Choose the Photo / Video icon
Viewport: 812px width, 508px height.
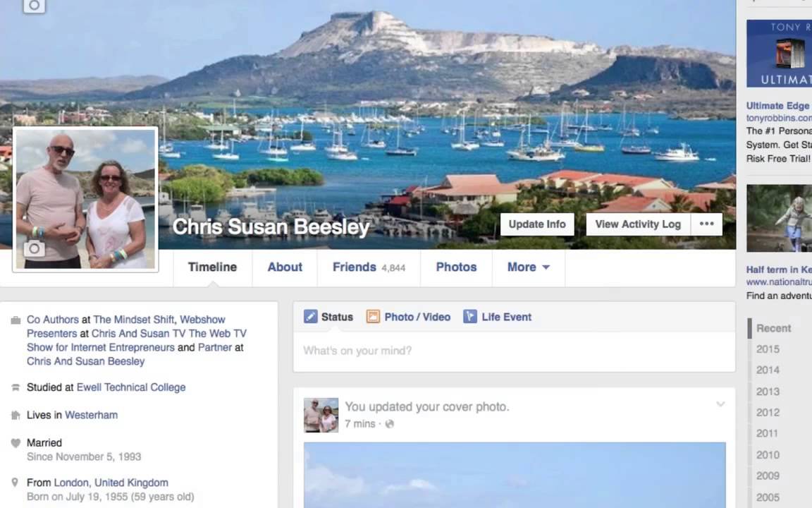373,316
